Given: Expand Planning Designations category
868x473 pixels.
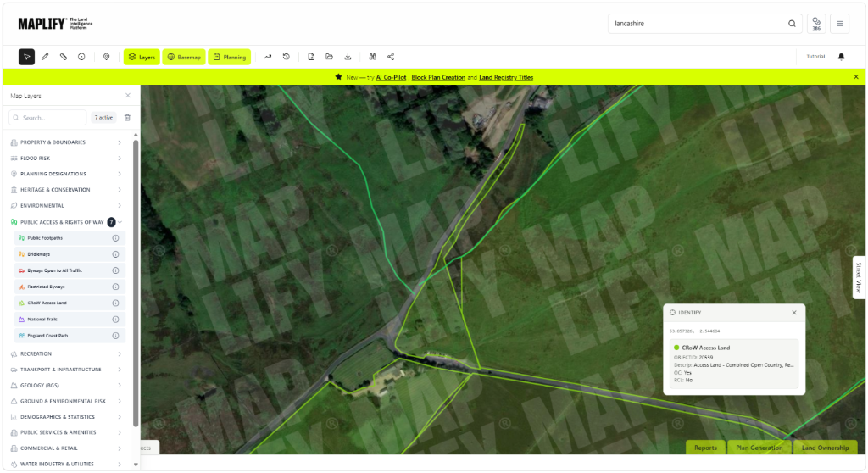Looking at the screenshot, I should point(66,174).
